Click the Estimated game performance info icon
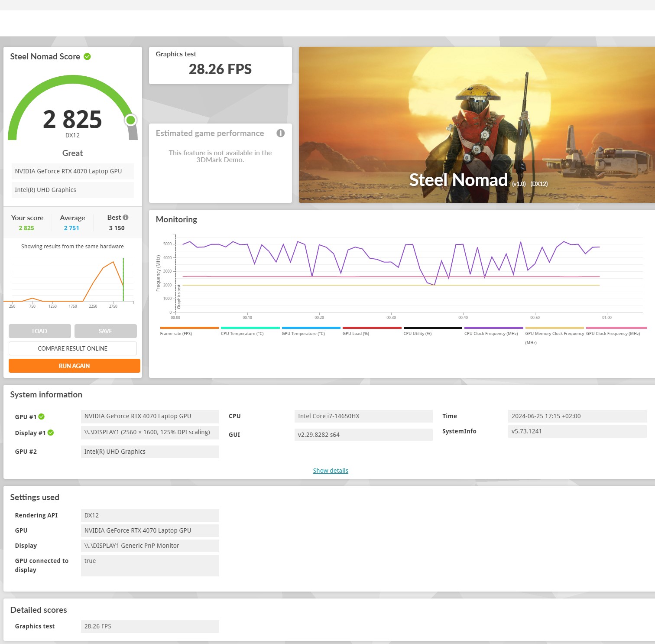This screenshot has height=644, width=655. pos(281,133)
